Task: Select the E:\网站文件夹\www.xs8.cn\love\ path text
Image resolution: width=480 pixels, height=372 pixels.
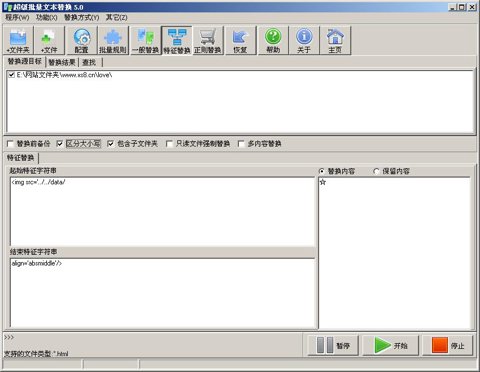Action: pyautogui.click(x=64, y=75)
